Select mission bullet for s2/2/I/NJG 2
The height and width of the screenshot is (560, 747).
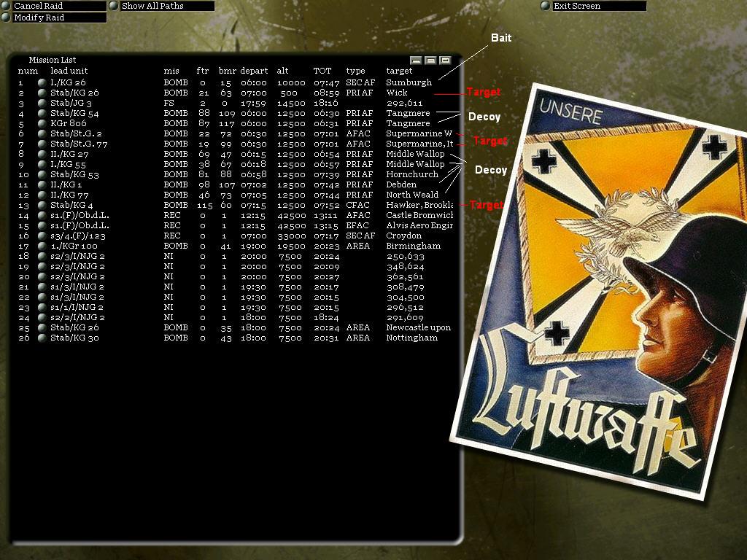42,318
